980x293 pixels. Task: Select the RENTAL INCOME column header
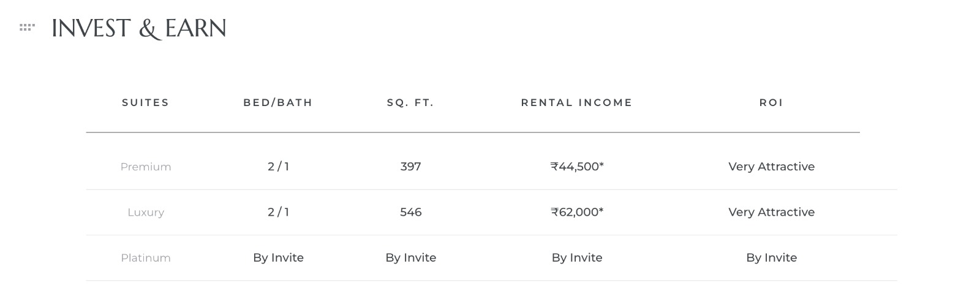coord(576,103)
